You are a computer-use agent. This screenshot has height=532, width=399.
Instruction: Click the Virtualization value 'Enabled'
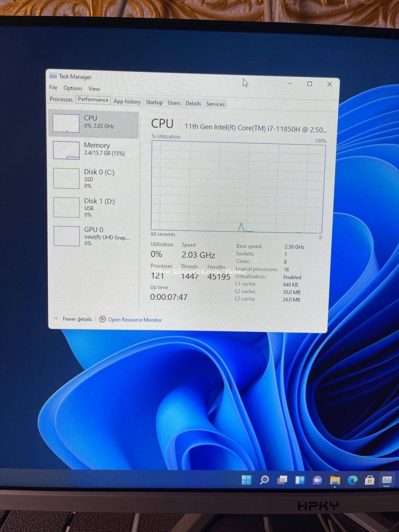pos(292,277)
